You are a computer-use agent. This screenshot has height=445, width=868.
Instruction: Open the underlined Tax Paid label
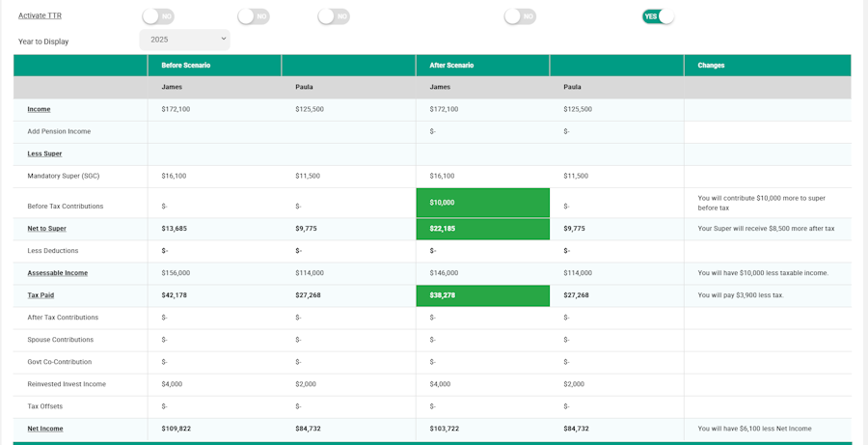click(41, 295)
